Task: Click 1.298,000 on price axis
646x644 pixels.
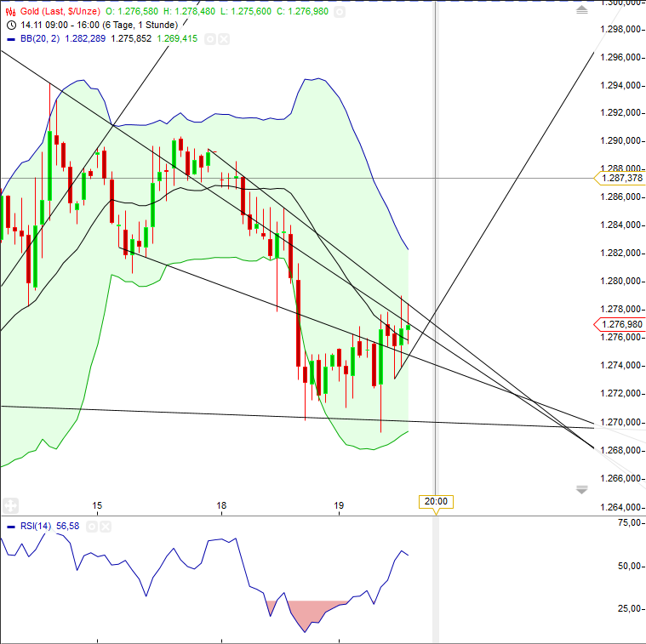Action: (620, 29)
